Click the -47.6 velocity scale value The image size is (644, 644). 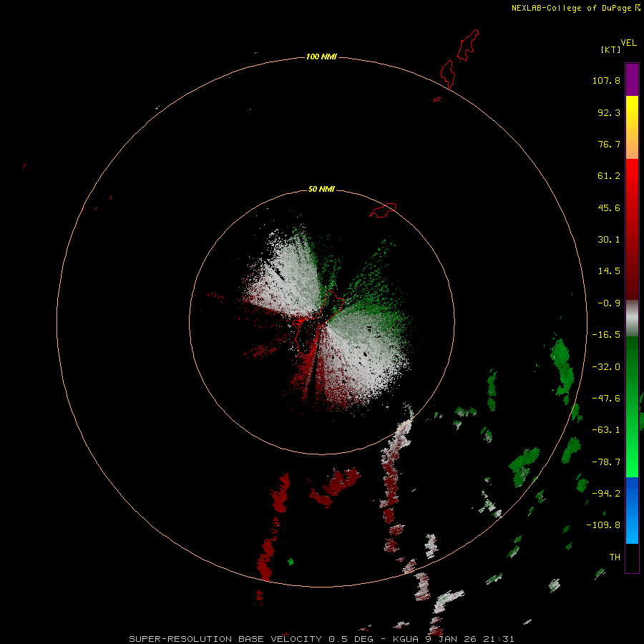tap(606, 399)
